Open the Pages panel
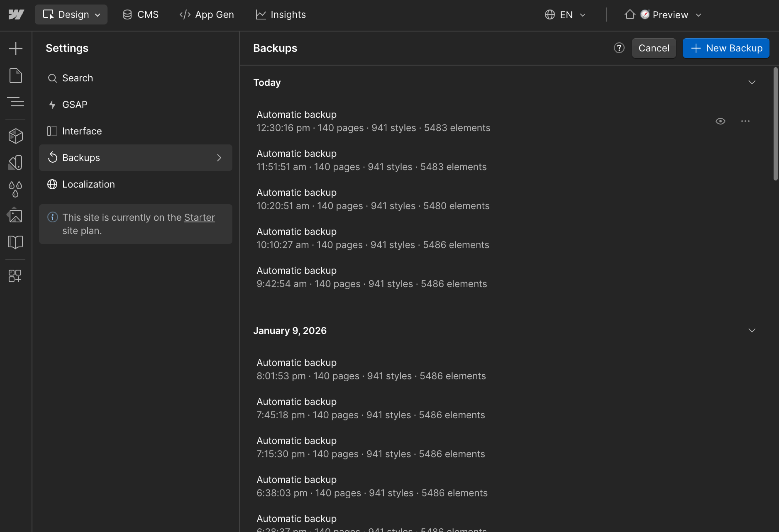Screen dimensions: 779x532 [x=15, y=75]
